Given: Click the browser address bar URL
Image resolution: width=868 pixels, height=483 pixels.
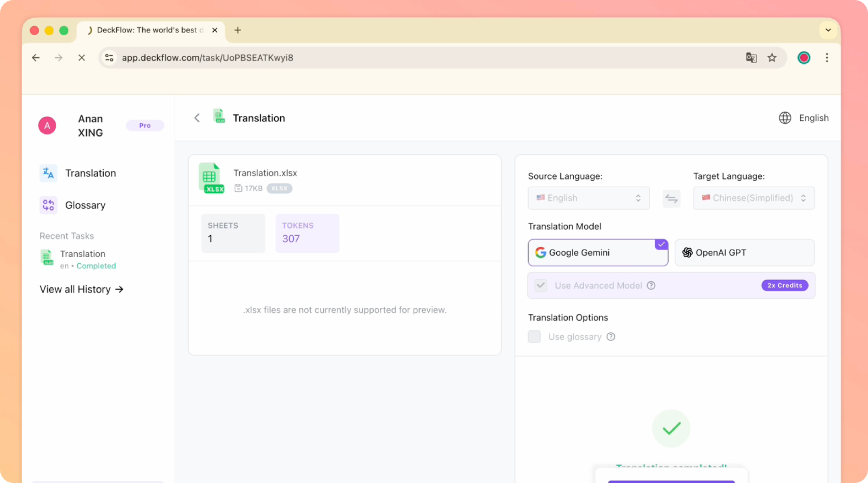Looking at the screenshot, I should click(207, 58).
